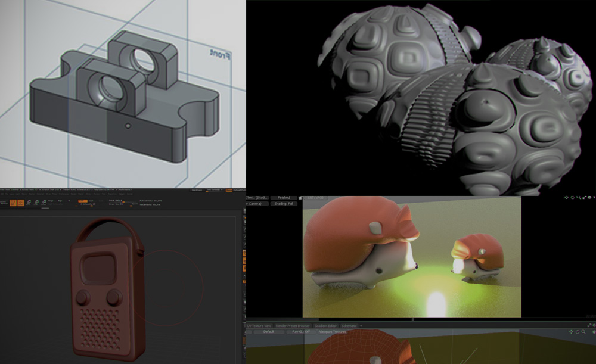
Task: Select the Scale transform icon
Action: coord(37,203)
